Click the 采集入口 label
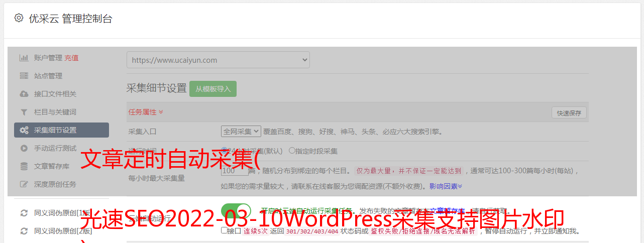The height and width of the screenshot is (243, 644). point(143,132)
